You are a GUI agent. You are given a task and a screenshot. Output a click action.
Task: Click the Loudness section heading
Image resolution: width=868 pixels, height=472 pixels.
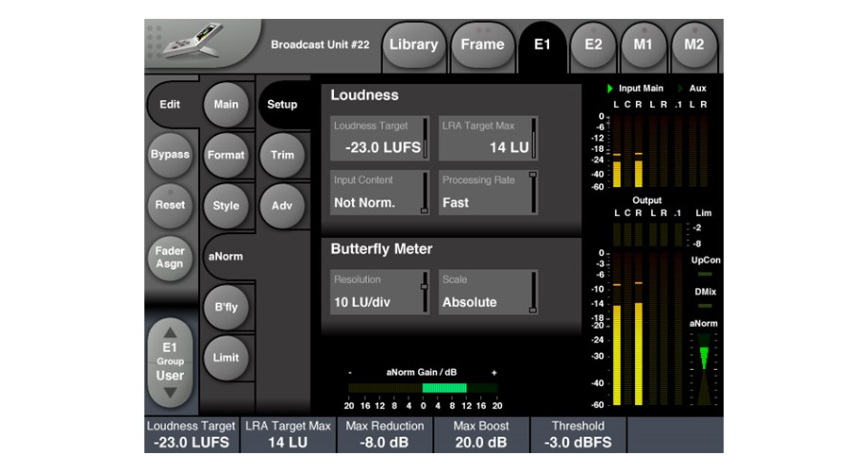[364, 95]
